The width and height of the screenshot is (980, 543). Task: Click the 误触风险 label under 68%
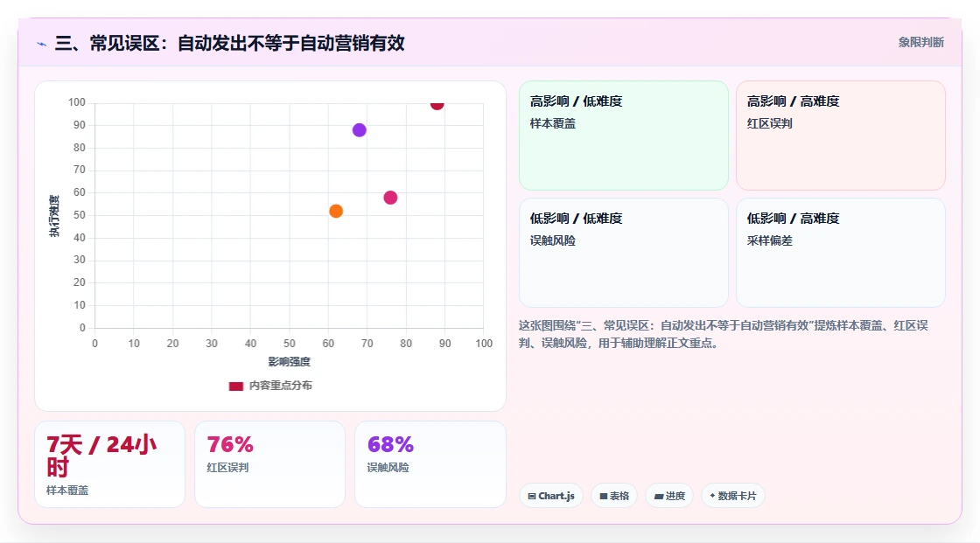coord(388,468)
